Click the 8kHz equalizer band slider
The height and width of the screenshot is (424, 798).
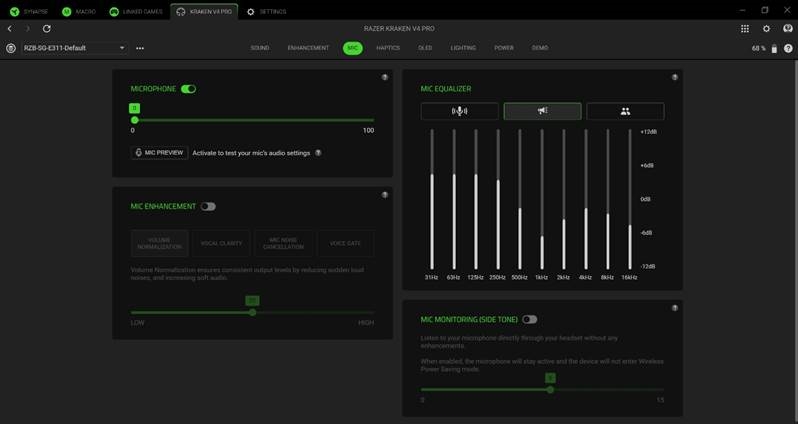point(608,199)
